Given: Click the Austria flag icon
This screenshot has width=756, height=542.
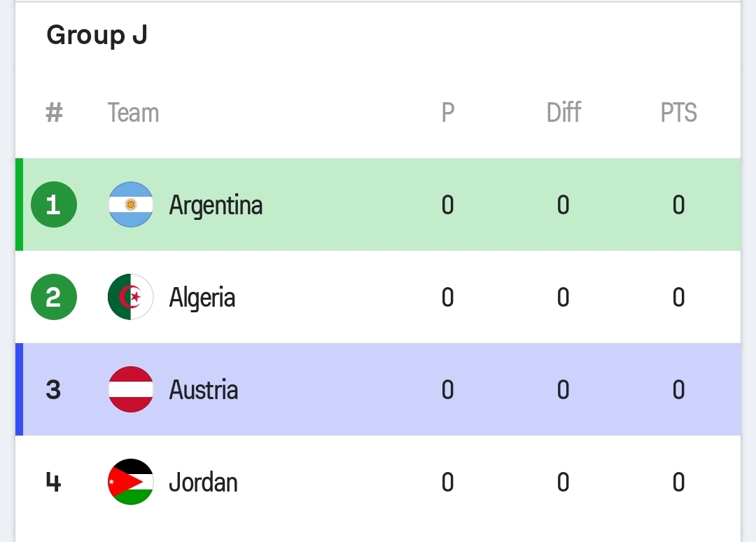Looking at the screenshot, I should pos(131,389).
